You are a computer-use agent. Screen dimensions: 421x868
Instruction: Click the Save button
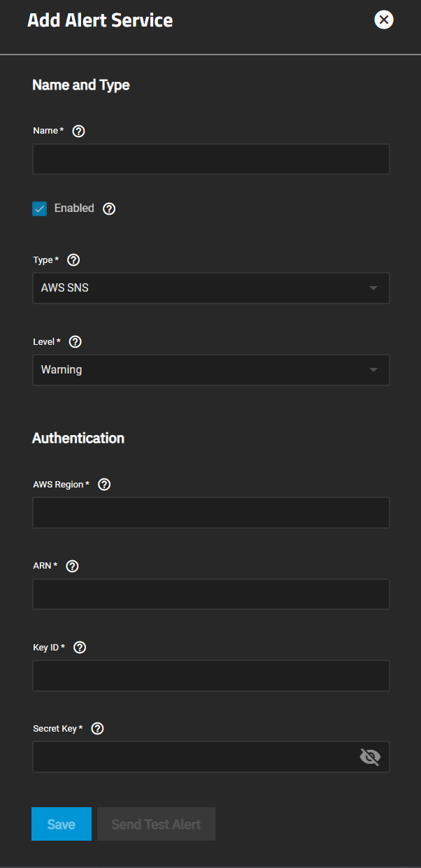(62, 824)
